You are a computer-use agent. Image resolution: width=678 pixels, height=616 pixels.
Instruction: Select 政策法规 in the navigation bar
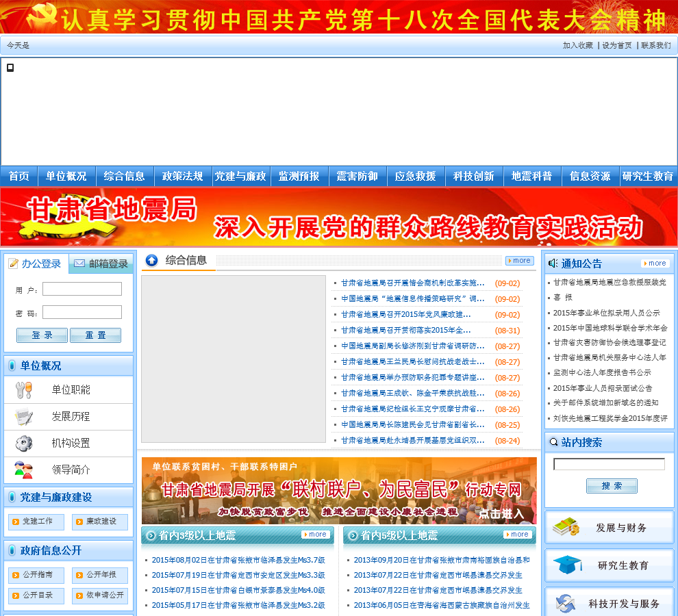coord(182,176)
